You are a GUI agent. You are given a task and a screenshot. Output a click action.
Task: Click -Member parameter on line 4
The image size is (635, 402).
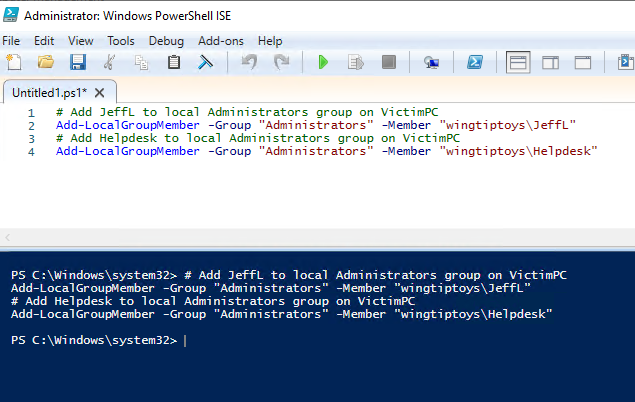click(x=406, y=151)
